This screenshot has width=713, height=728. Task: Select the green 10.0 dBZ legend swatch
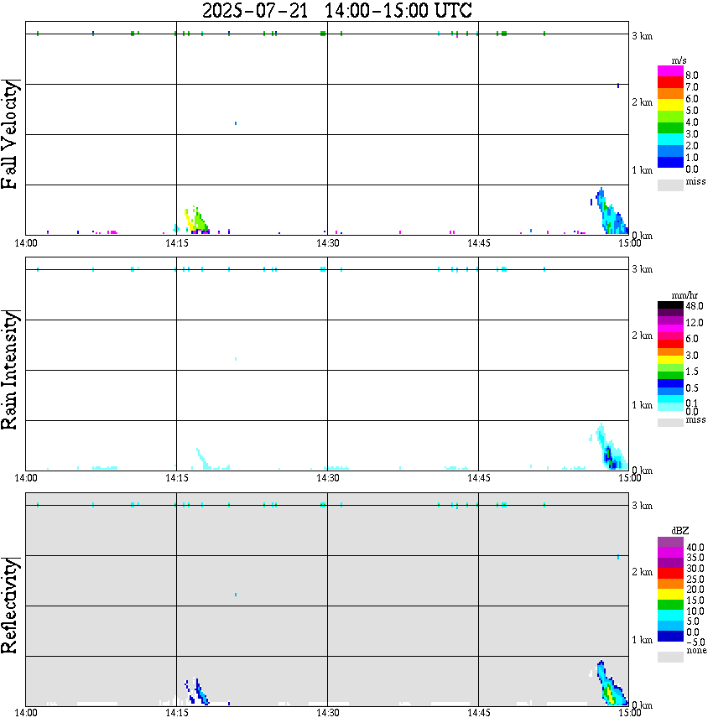point(670,605)
